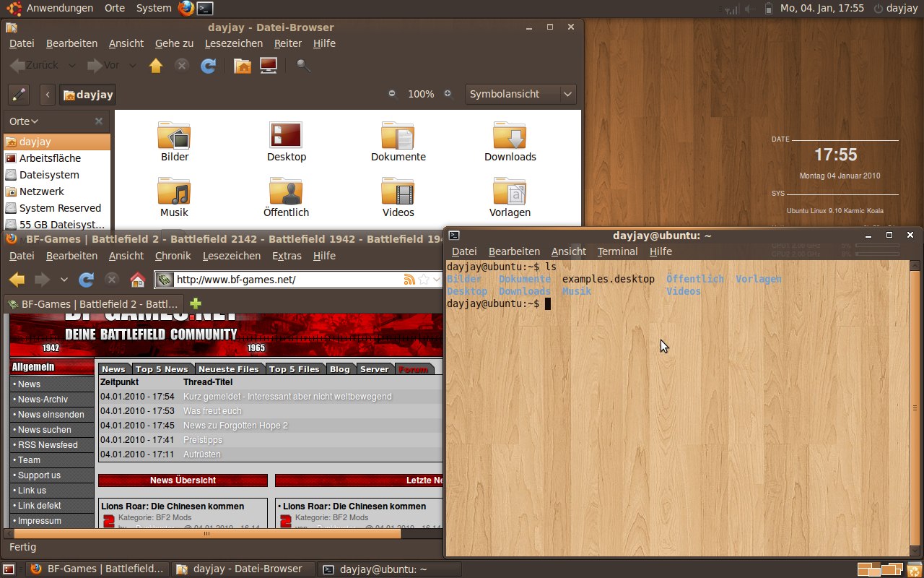Go to home folder icon in file browser

click(243, 66)
